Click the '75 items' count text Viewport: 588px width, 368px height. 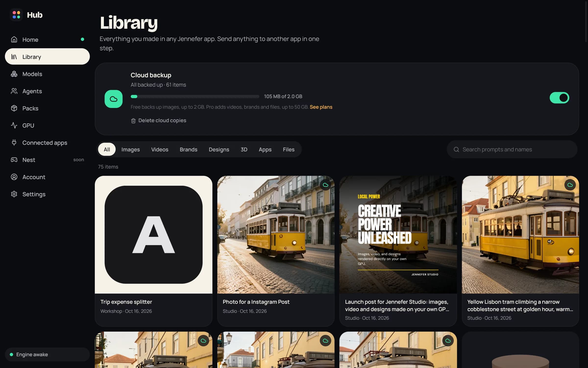point(108,167)
